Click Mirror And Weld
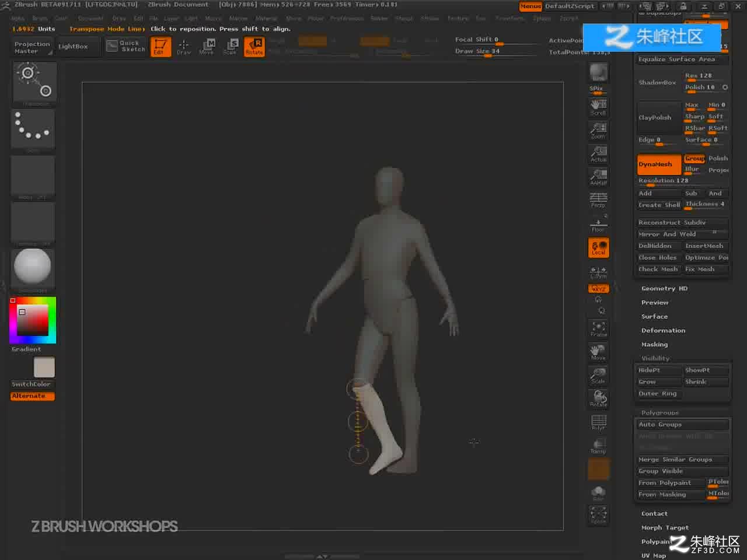The width and height of the screenshot is (747, 560). click(x=683, y=235)
